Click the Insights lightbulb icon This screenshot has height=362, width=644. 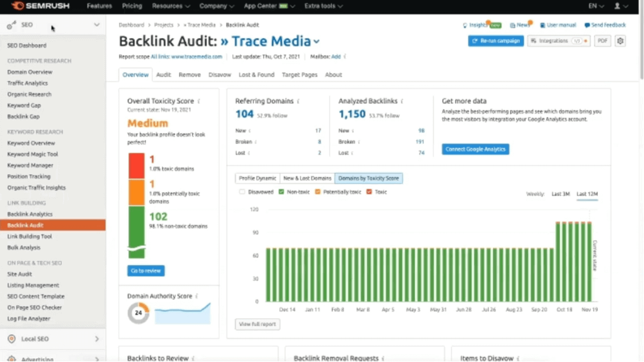[465, 25]
